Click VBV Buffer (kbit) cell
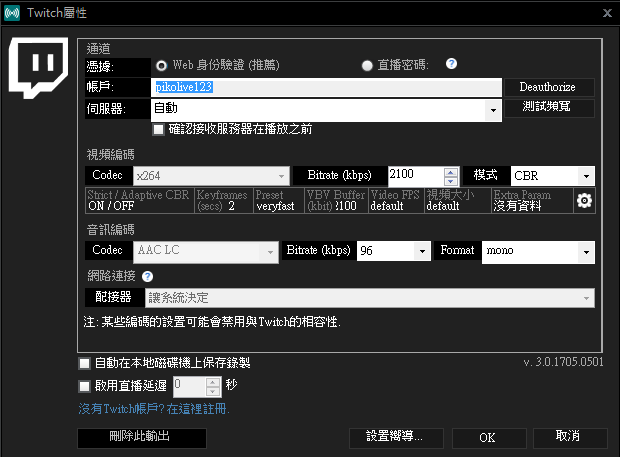Screen dimensions: 620x457 point(336,201)
